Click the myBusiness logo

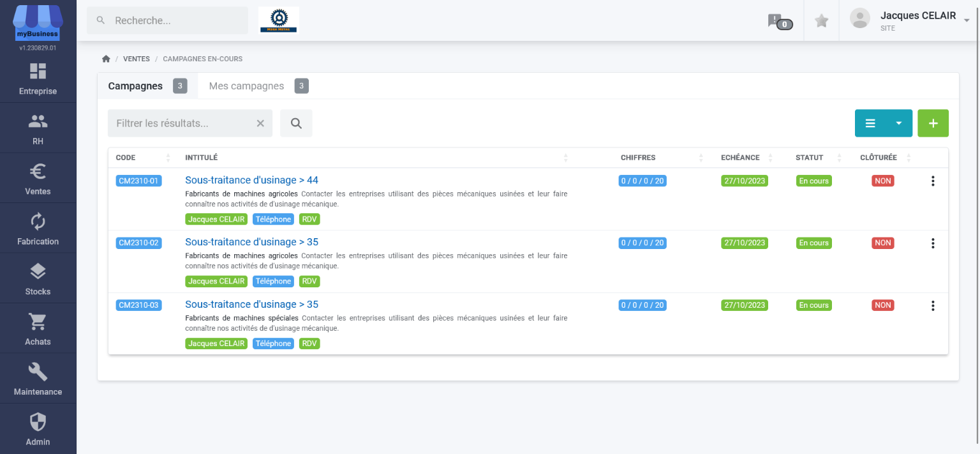coord(38,23)
